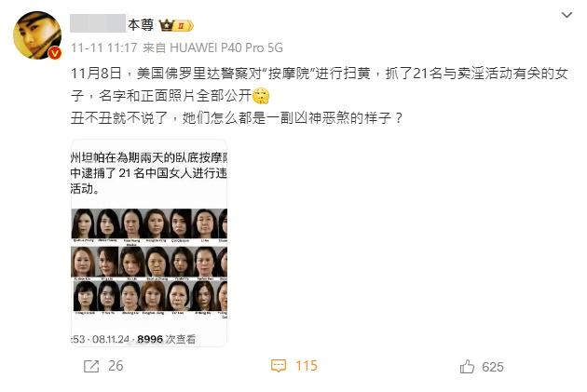Click the repost share icon
Image resolution: width=587 pixels, height=392 pixels.
point(91,366)
